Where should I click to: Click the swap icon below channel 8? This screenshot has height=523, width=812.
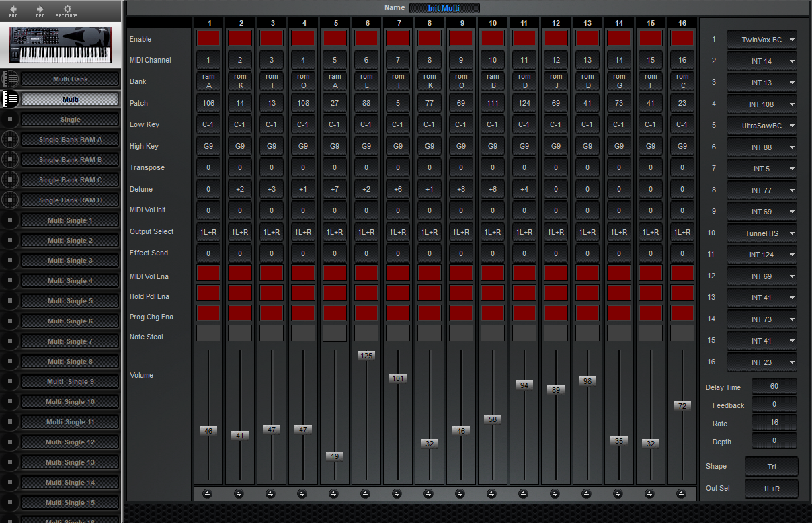(x=429, y=493)
